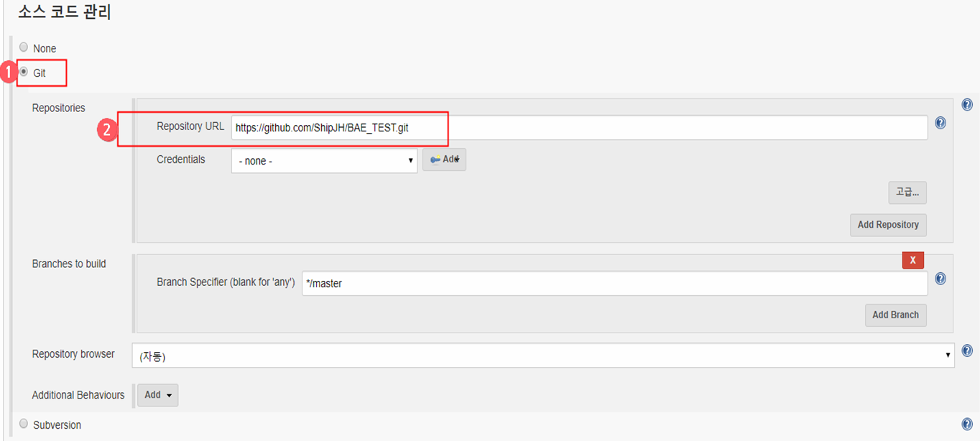Delete the branch with the red X button
Viewport: 980px width, 441px height.
(912, 260)
